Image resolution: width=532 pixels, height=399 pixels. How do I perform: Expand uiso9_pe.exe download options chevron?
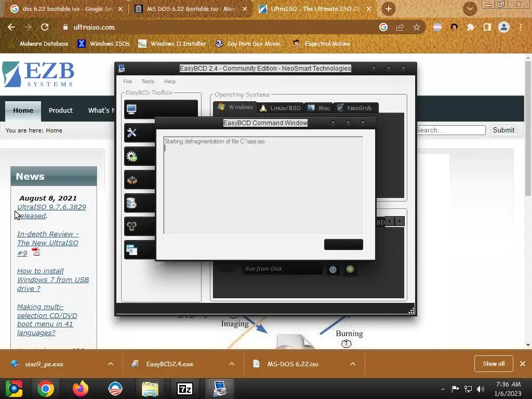pos(111,364)
